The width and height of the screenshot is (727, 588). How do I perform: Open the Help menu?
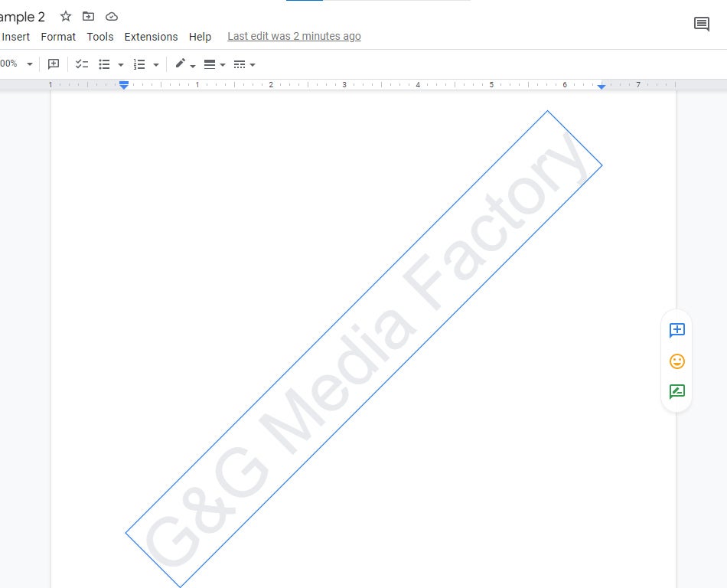point(200,37)
